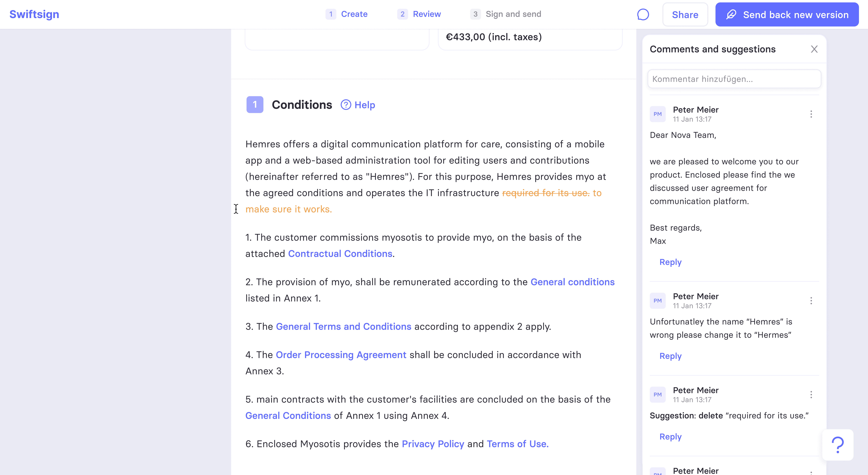Open options menu on Dear Nova Team comment
868x475 pixels.
click(x=811, y=114)
